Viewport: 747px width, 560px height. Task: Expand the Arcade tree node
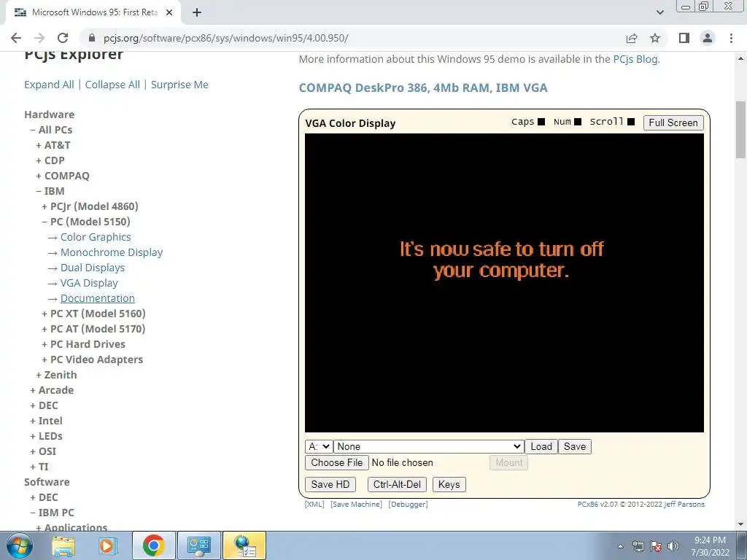[x=52, y=390]
